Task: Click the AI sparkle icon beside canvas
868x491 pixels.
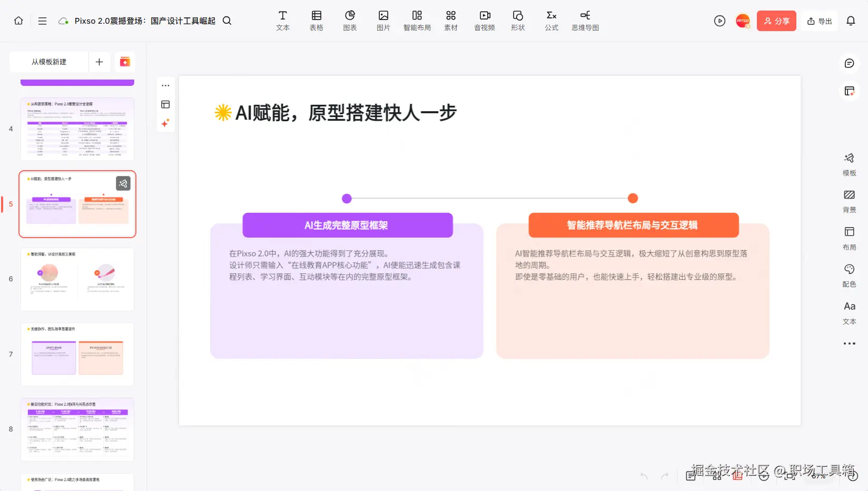Action: (165, 123)
